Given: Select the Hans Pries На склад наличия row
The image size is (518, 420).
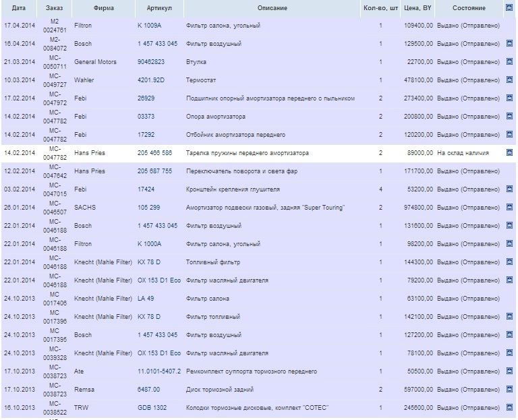Looking at the screenshot, I should pos(258,153).
